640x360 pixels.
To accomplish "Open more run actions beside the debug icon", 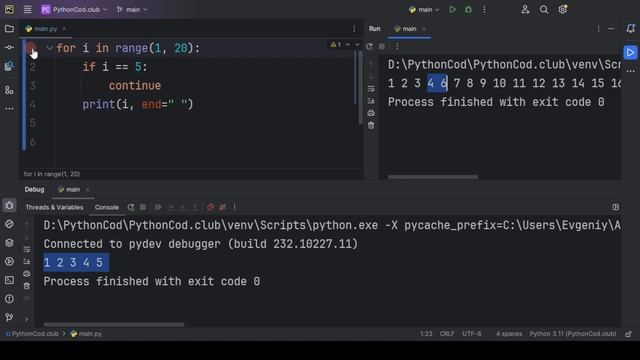I will coord(484,9).
